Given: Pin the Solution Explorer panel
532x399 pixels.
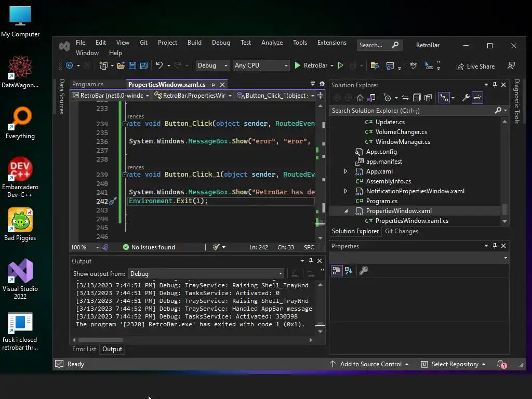Looking at the screenshot, I should click(x=495, y=85).
